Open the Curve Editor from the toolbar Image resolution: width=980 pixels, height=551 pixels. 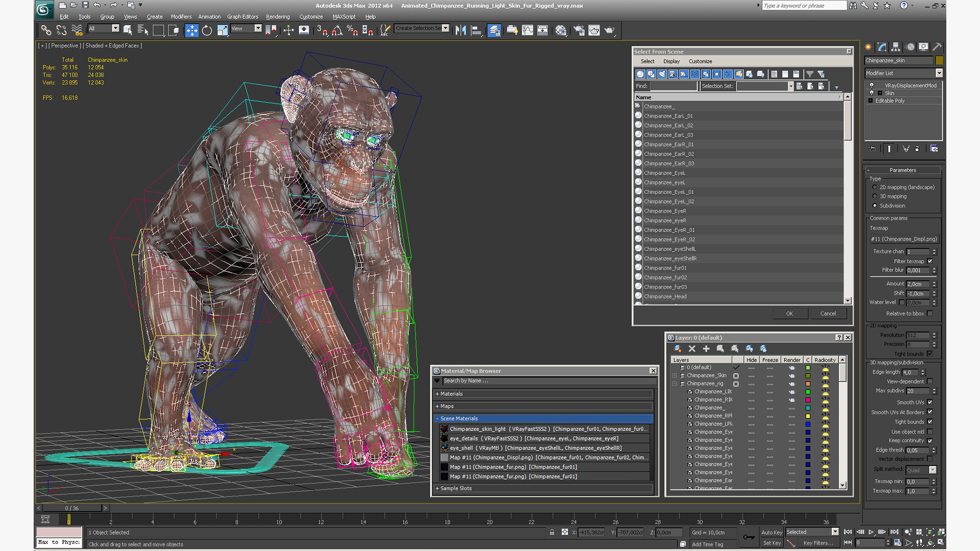[x=527, y=31]
